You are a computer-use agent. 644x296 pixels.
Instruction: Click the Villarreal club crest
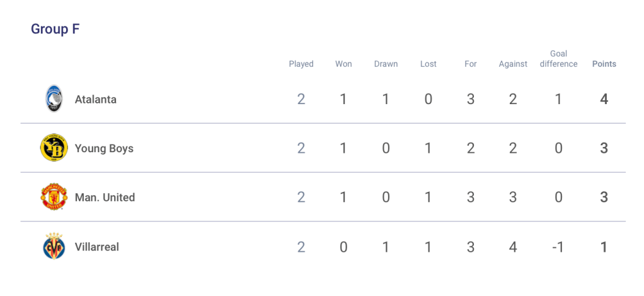coord(54,247)
